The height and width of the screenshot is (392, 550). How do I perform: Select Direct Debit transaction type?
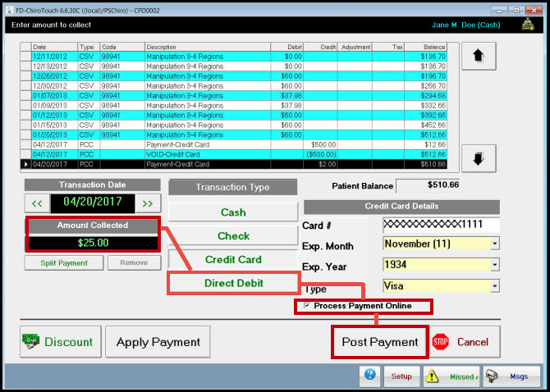234,283
